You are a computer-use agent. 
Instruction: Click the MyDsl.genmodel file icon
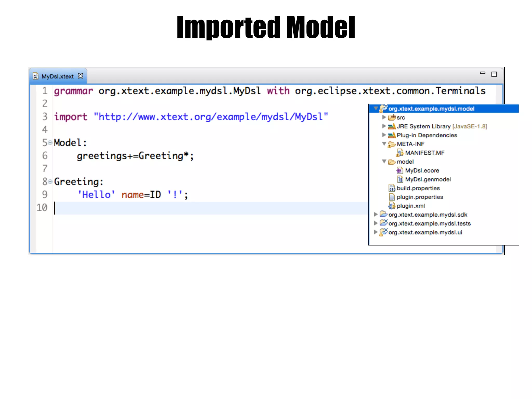400,179
